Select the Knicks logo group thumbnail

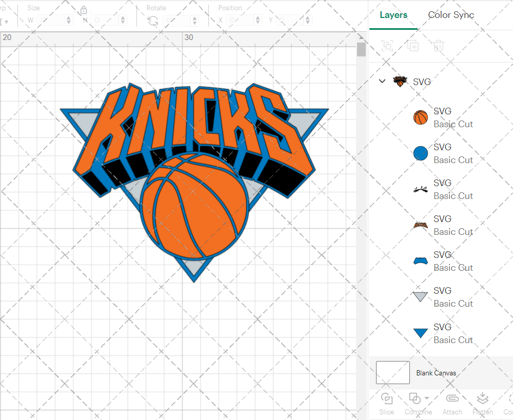click(400, 82)
